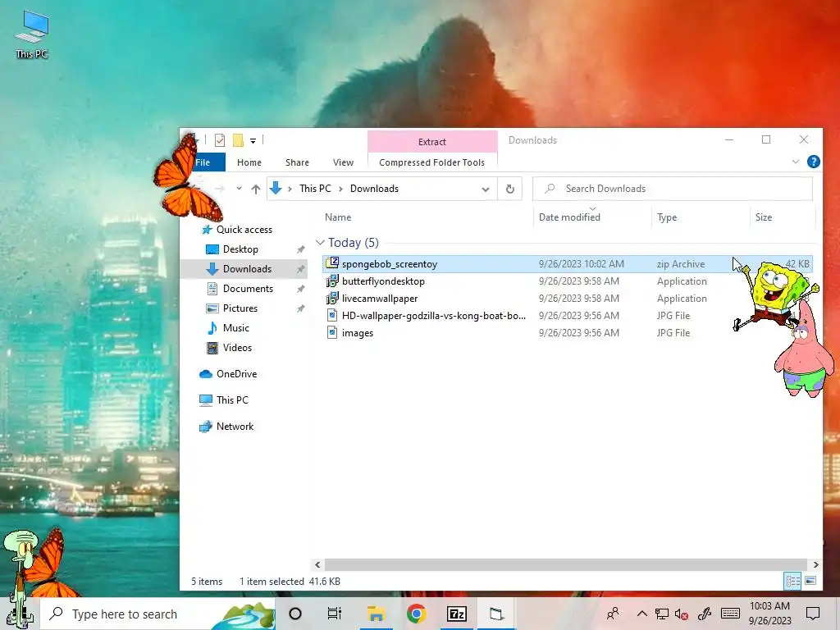840x630 pixels.
Task: Switch to the Home ribbon tab
Action: pos(249,162)
